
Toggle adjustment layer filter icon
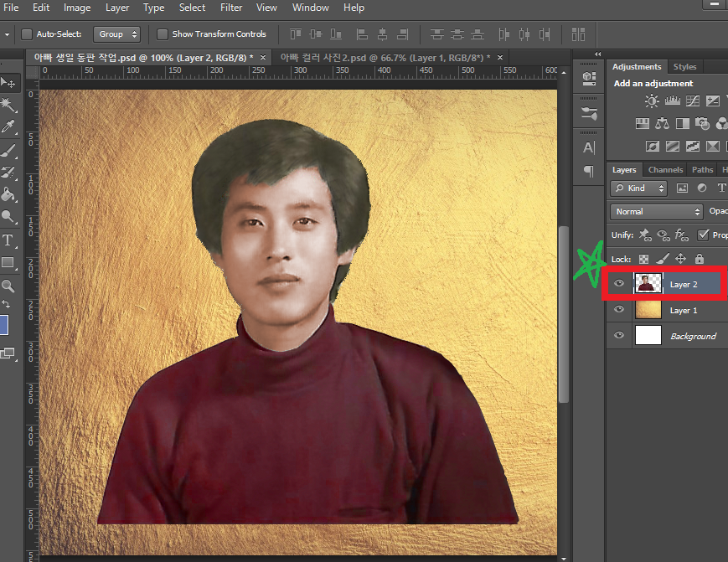coord(702,188)
